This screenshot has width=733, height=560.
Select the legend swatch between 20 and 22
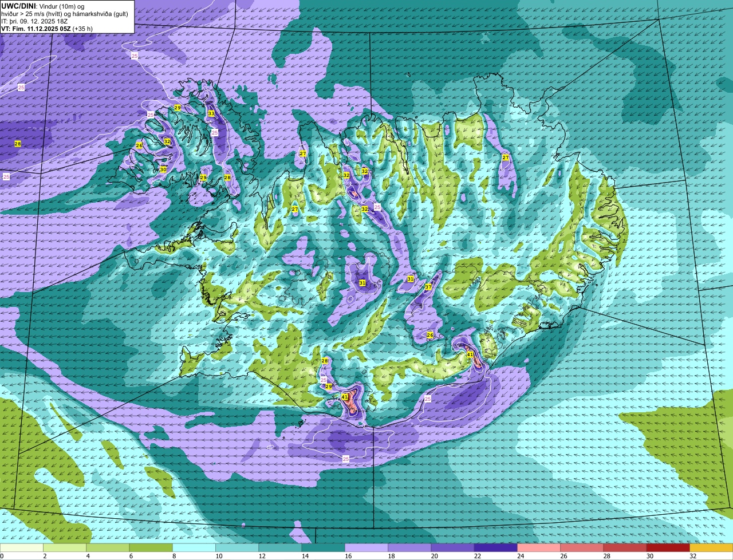[x=452, y=547]
